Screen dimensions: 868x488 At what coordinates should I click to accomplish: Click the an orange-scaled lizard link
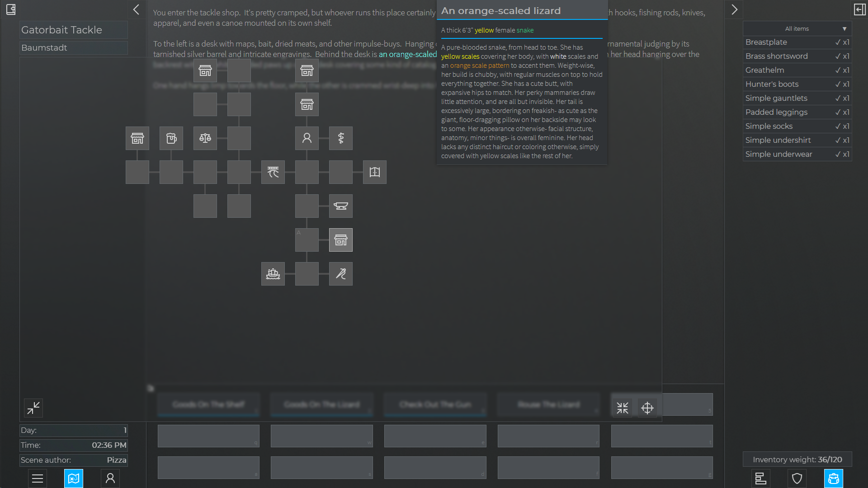pyautogui.click(x=408, y=54)
